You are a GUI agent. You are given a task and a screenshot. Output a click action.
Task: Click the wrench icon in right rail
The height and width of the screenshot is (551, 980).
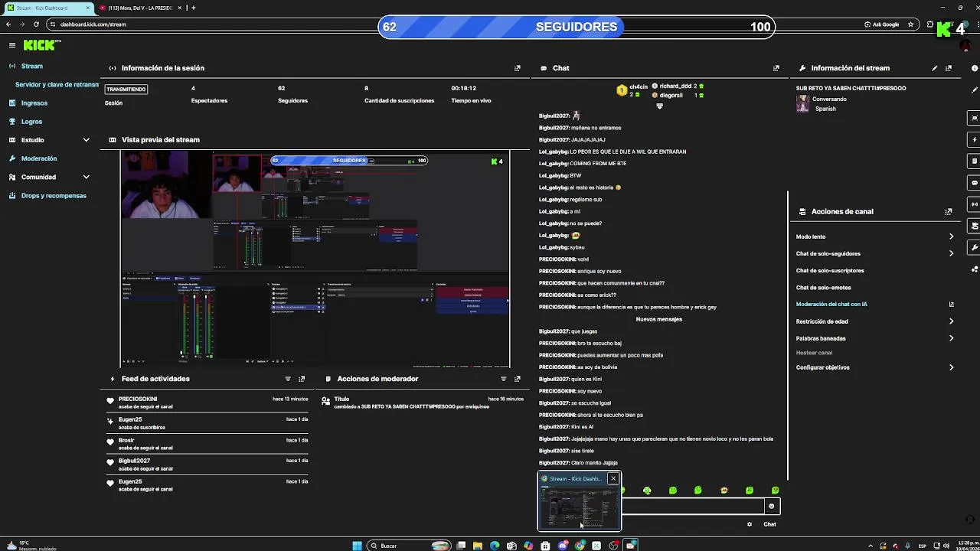pyautogui.click(x=975, y=248)
